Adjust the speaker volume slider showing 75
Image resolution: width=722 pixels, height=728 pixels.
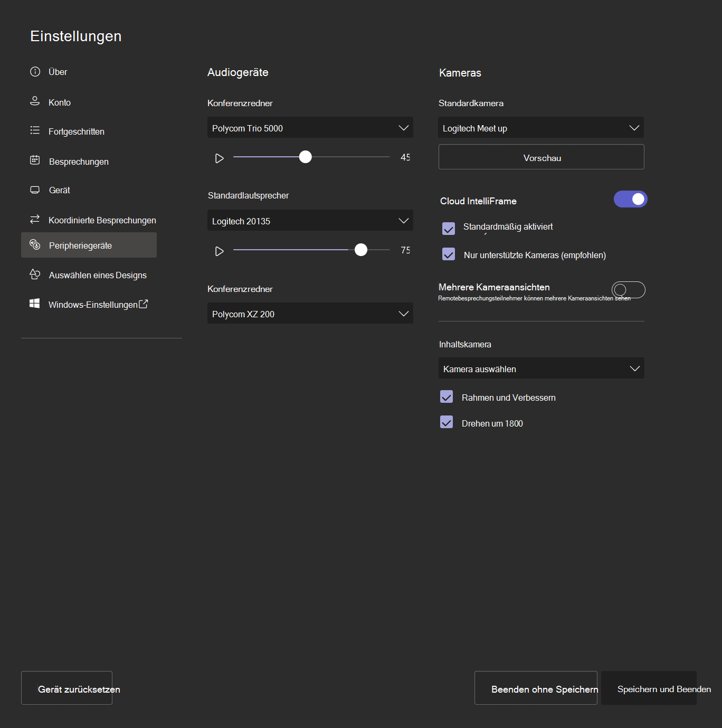pos(361,250)
